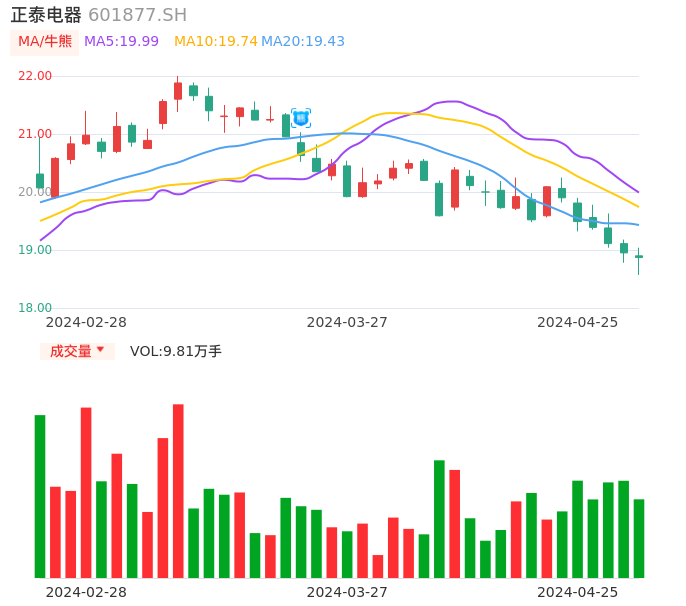Click 2024-03-27 date label under price chart
Screen dimensions: 686x606
click(x=347, y=322)
